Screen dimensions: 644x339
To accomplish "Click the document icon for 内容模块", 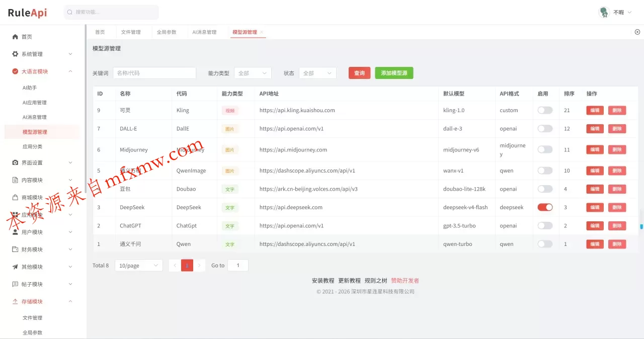I will click(x=15, y=180).
